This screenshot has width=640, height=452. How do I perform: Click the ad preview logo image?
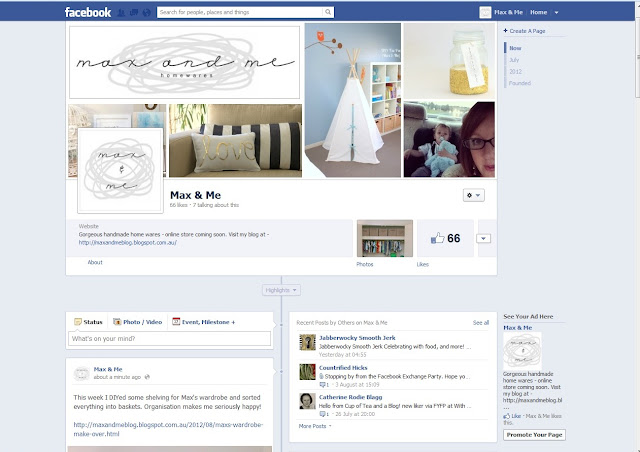tap(522, 351)
